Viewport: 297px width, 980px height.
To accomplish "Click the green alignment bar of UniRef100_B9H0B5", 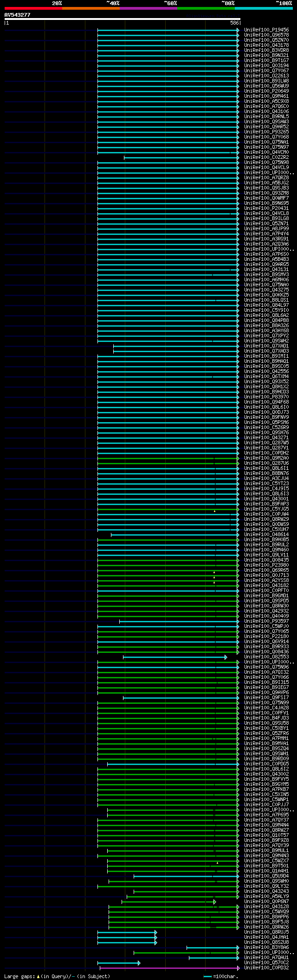I will pyautogui.click(x=168, y=539).
